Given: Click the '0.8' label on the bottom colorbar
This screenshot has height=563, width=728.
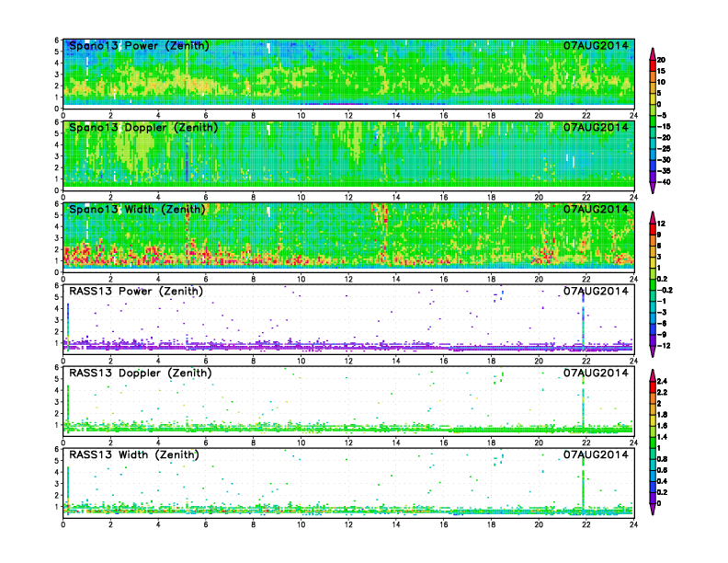Looking at the screenshot, I should click(662, 459).
